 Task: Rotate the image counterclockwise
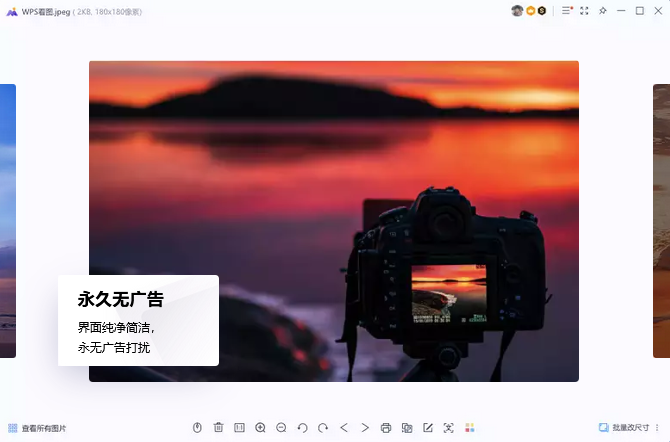coord(302,428)
